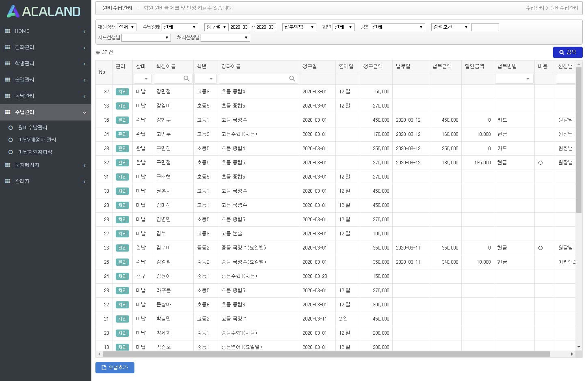Click grid icon next to 상담관리
Screen dimensions: 588x381
tap(8, 96)
